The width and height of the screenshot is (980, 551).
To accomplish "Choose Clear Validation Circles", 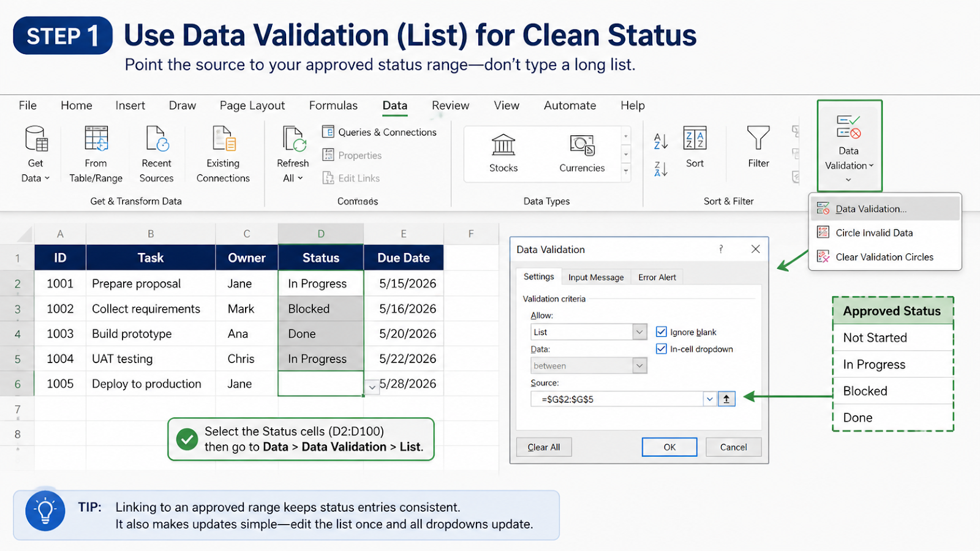I will [884, 257].
